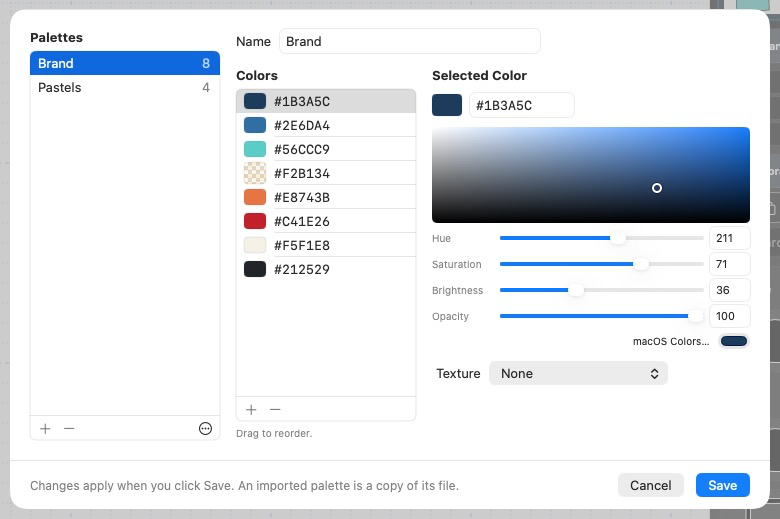Adjust the Saturation slider knob

641,264
